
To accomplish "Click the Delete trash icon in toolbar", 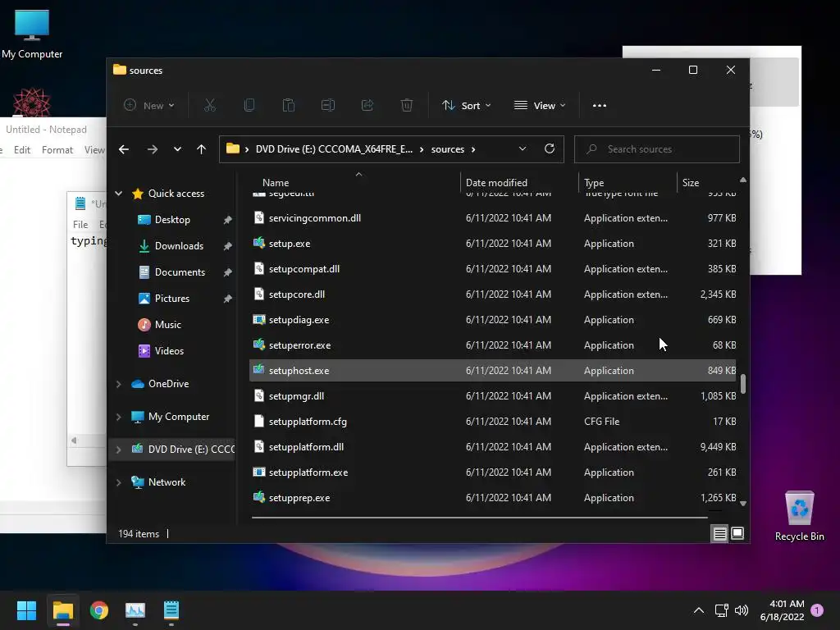I will 407,106.
